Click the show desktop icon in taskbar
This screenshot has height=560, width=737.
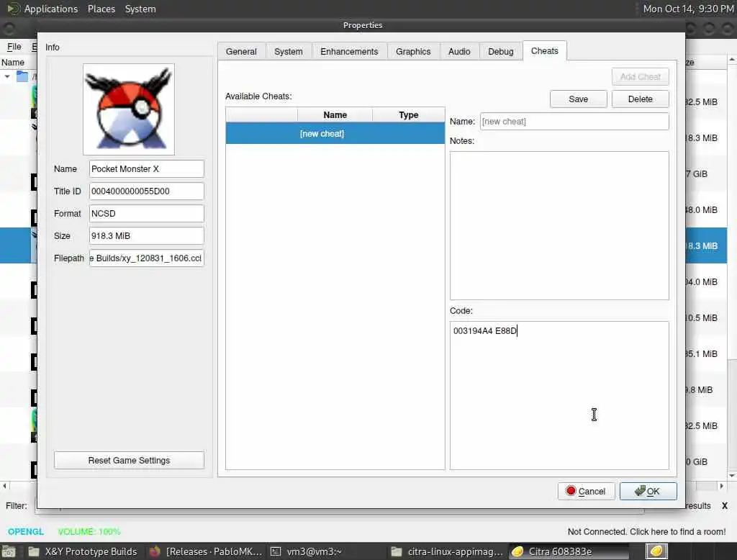coord(9,551)
